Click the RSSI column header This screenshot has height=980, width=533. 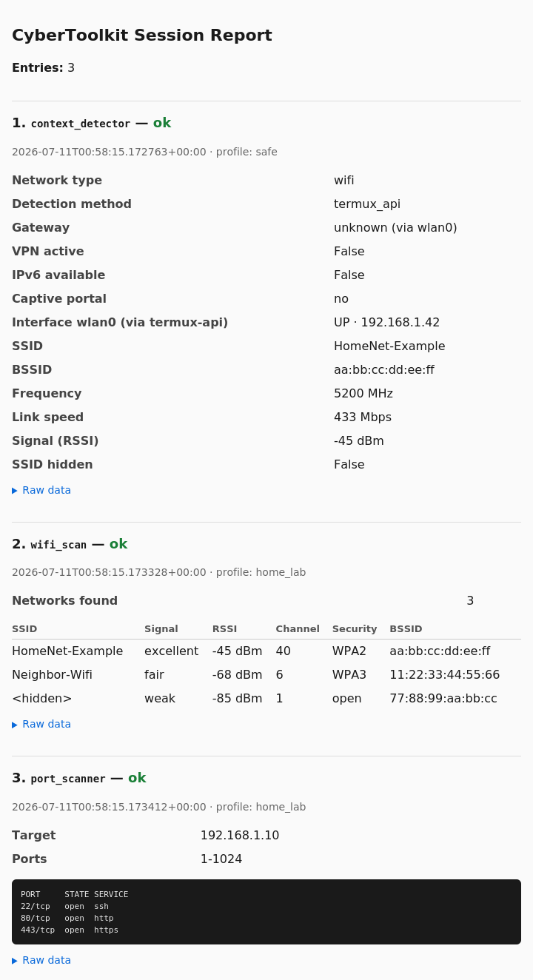pyautogui.click(x=224, y=628)
